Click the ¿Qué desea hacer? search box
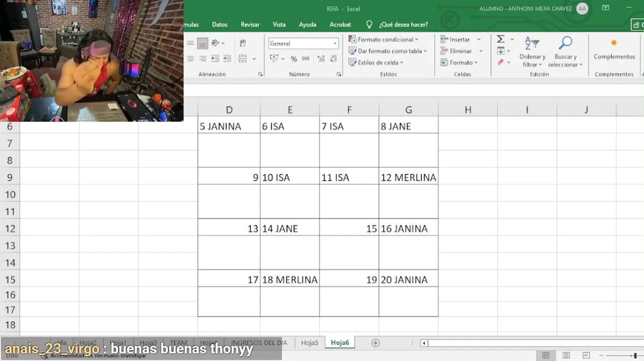 click(398, 25)
